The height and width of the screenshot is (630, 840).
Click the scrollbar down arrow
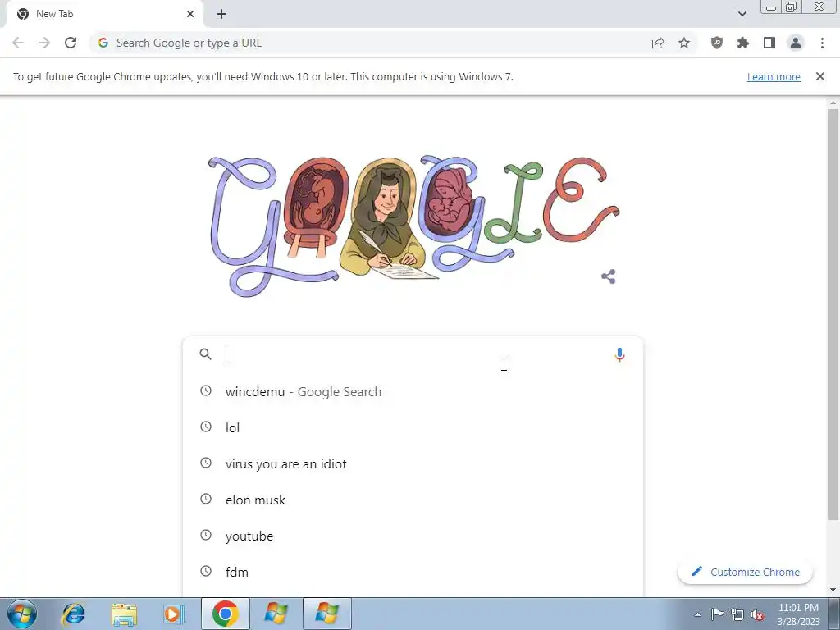pyautogui.click(x=833, y=590)
